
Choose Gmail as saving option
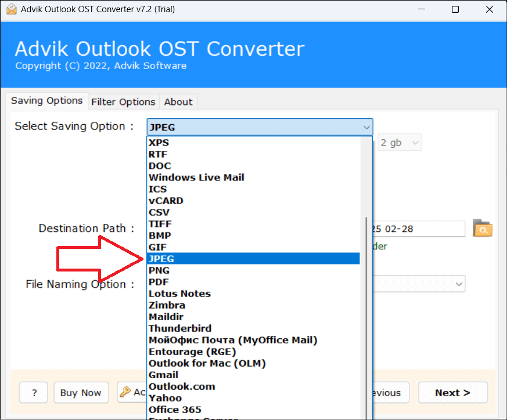pos(253,375)
